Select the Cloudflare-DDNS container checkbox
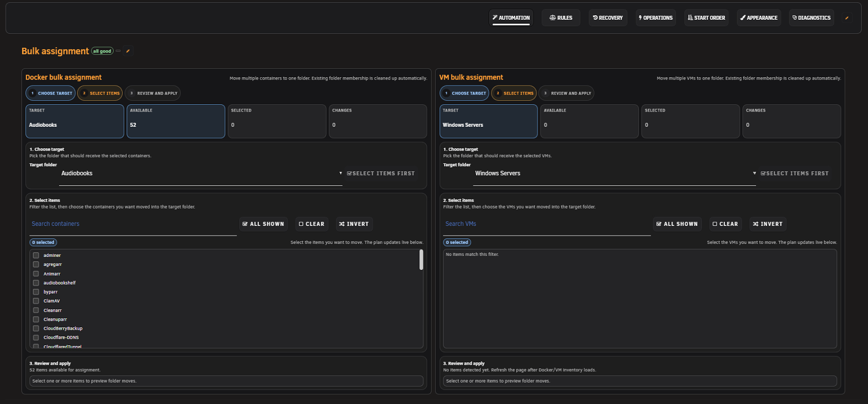 click(x=36, y=338)
